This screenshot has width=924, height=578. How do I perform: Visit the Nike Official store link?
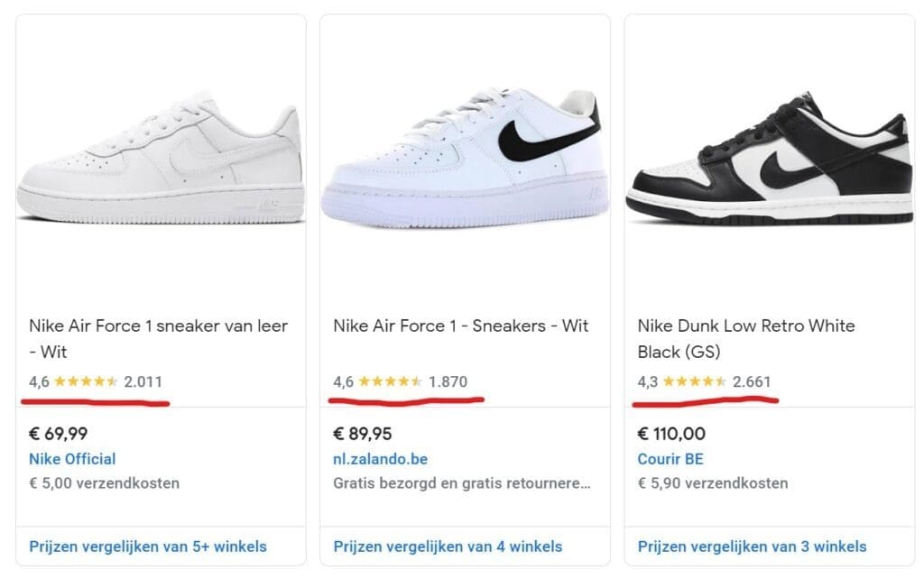[x=72, y=459]
